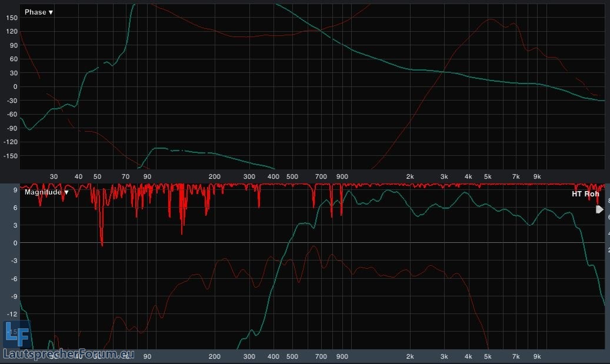Click the divider between Phase and Magnitude graphs

coord(305,182)
